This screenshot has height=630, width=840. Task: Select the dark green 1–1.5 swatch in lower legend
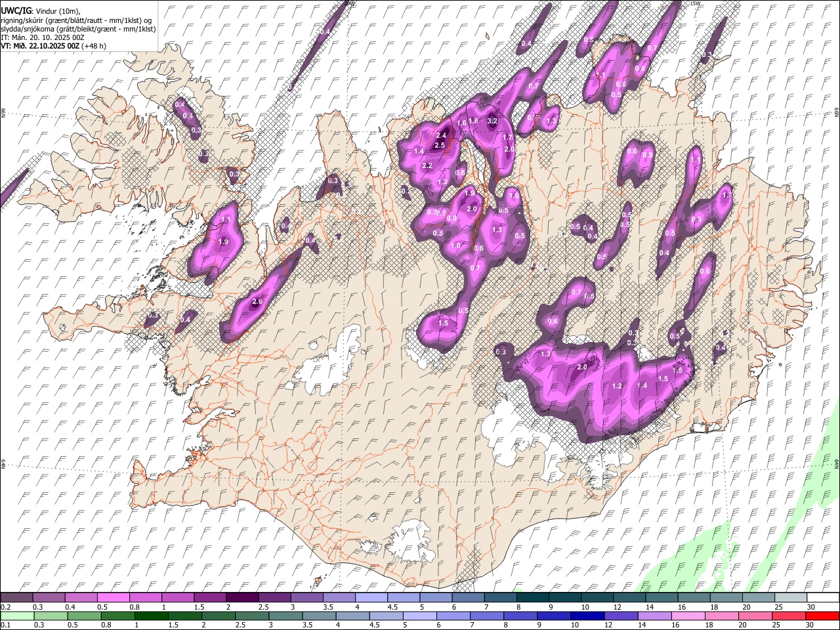click(152, 616)
